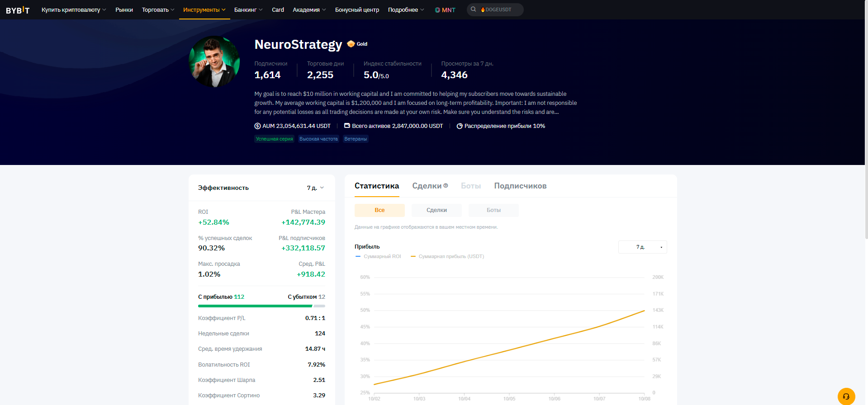
Task: Open the Рынки menu item
Action: (x=124, y=10)
